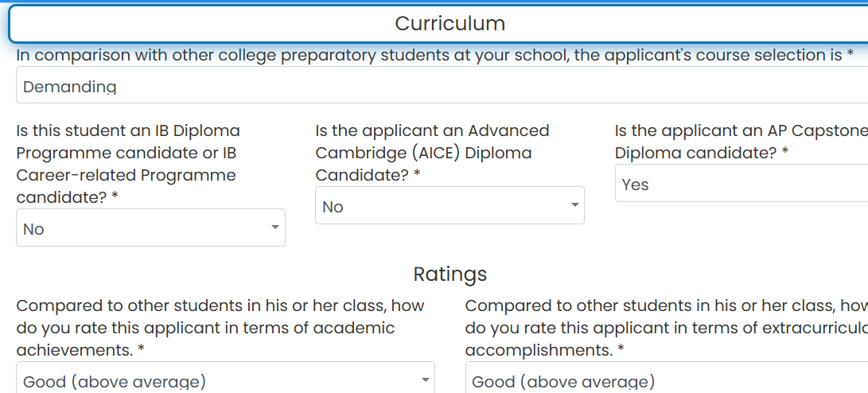Open the AP Capstone dropdown showing Yes

741,183
